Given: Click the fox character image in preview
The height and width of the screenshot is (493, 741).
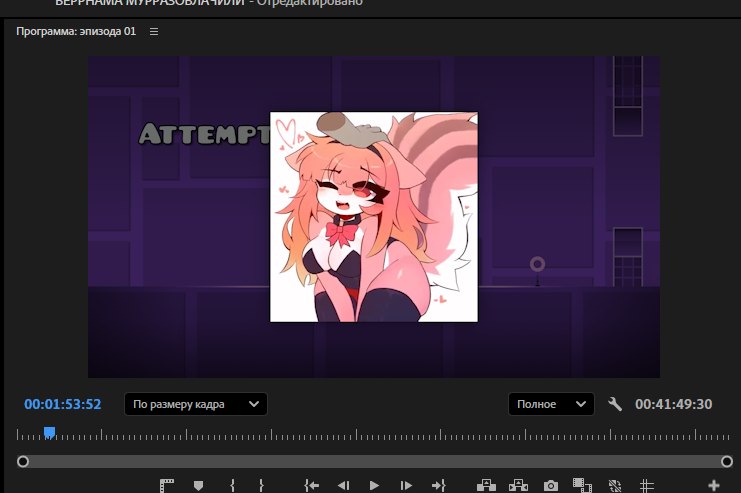Looking at the screenshot, I should click(x=374, y=217).
